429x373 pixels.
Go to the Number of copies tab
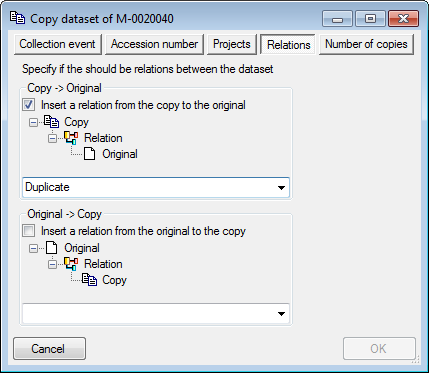click(366, 44)
